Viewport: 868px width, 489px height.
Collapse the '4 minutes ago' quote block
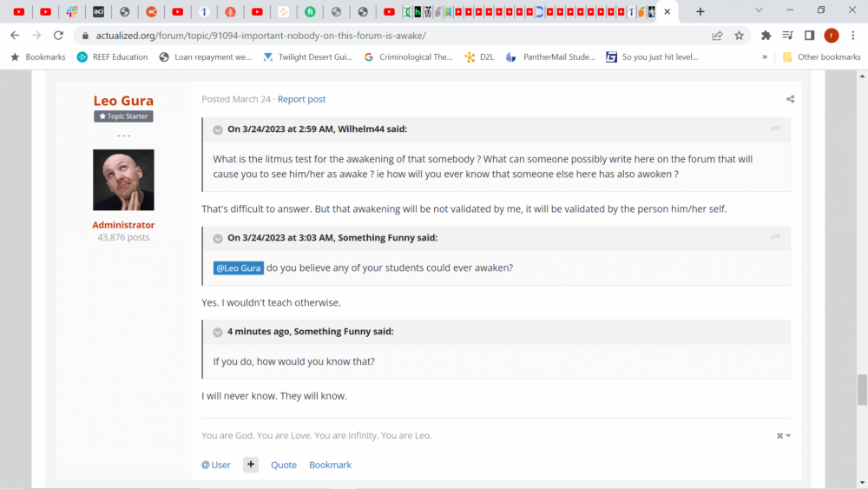click(218, 332)
